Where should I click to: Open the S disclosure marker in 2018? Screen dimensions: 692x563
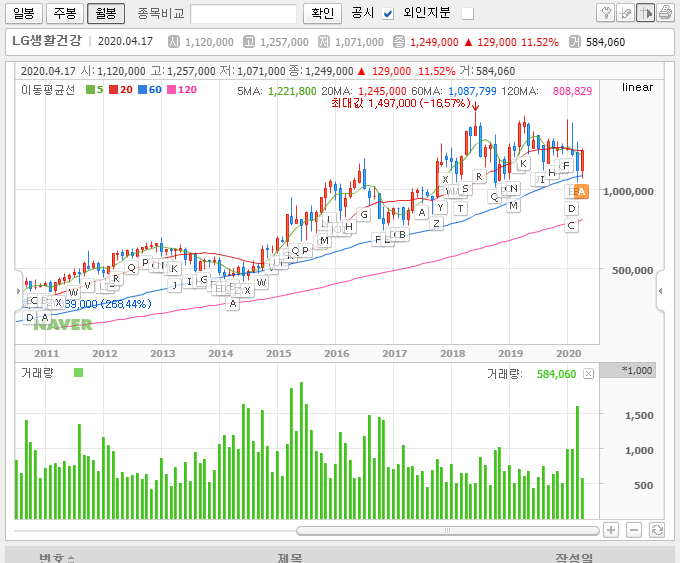[465, 189]
